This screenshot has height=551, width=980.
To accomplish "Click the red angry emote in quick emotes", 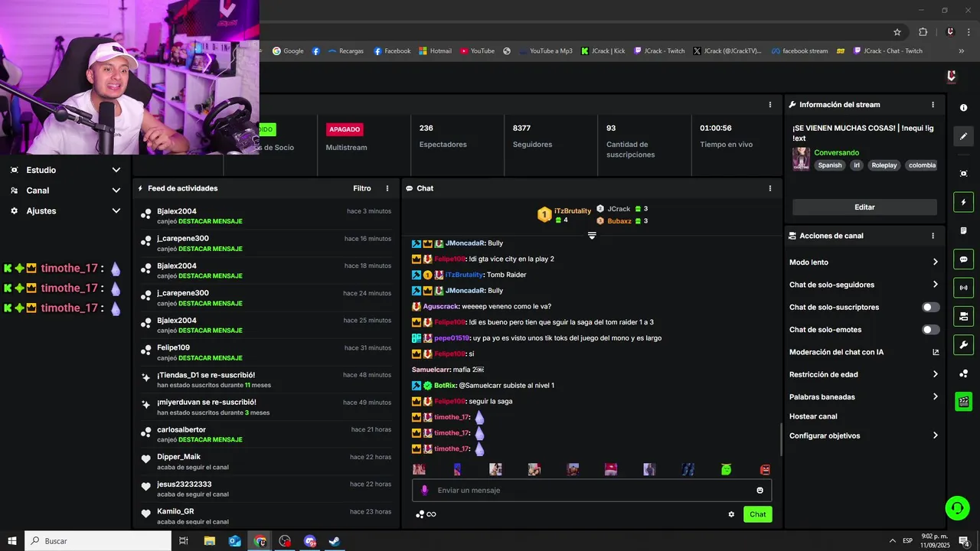I will pyautogui.click(x=764, y=469).
